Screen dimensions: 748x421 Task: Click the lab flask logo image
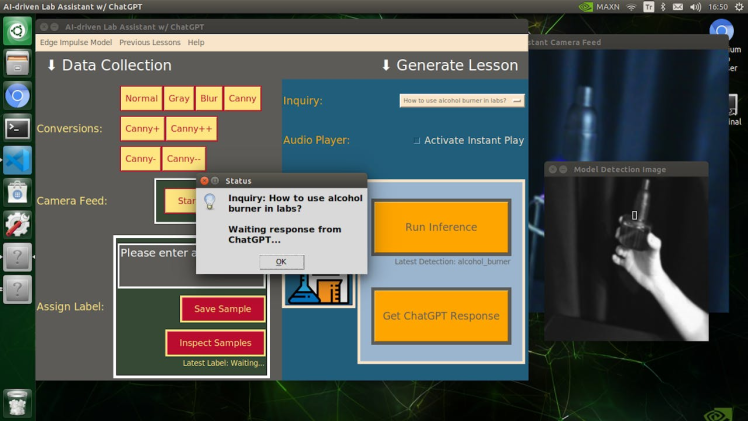[x=319, y=289]
